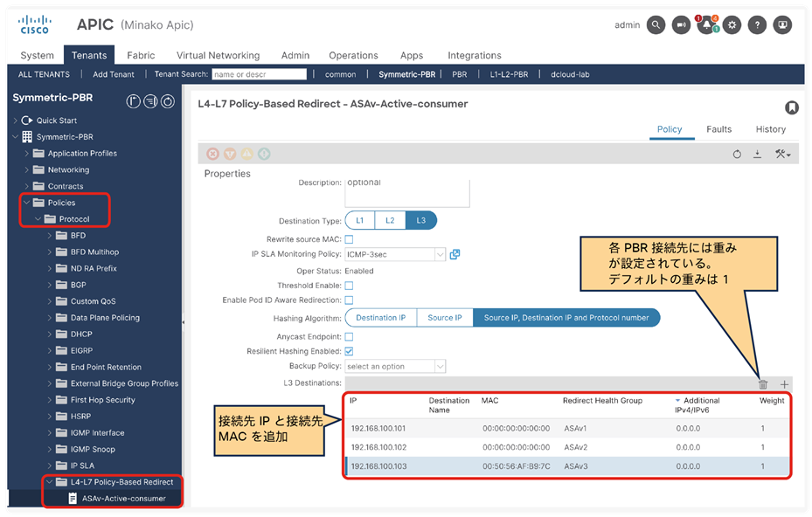Image resolution: width=812 pixels, height=517 pixels.
Task: Open the PBR tenant link
Action: tap(460, 74)
